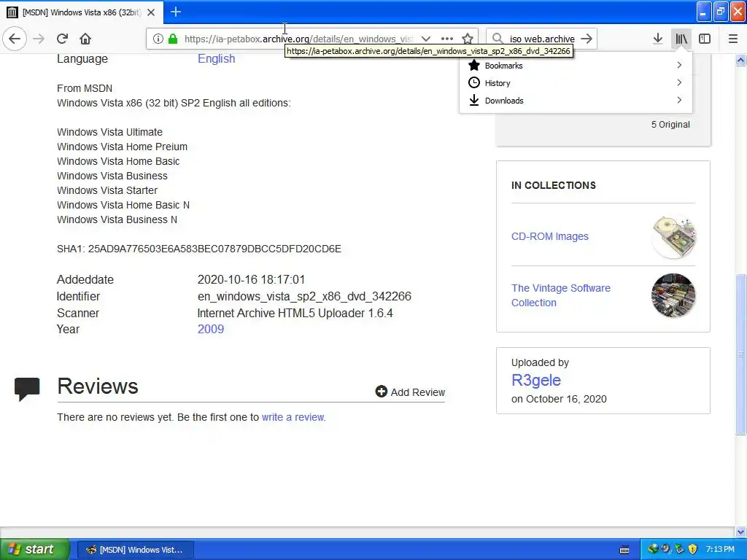Click the Add Review link

coord(418,392)
